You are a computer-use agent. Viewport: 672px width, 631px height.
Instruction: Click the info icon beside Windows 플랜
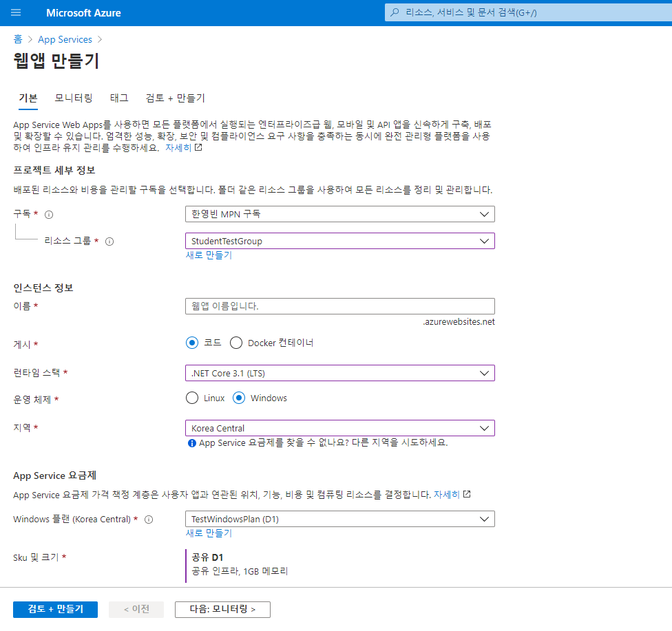148,520
